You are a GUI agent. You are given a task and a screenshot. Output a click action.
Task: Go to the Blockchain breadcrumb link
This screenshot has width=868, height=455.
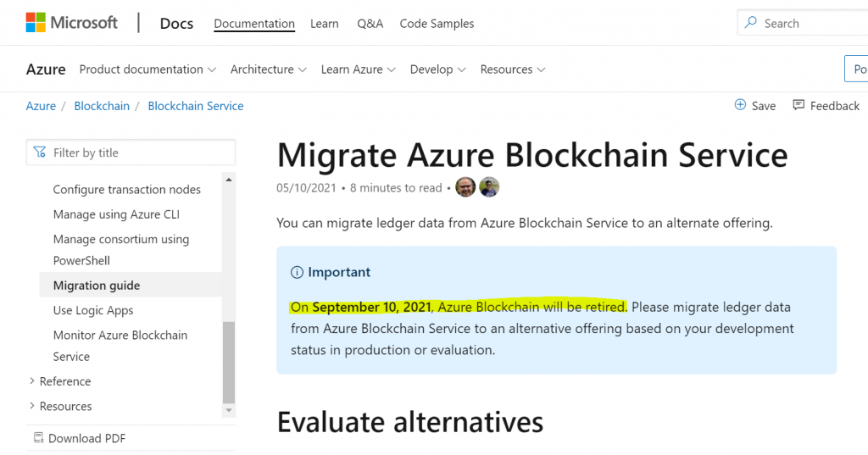(x=102, y=106)
